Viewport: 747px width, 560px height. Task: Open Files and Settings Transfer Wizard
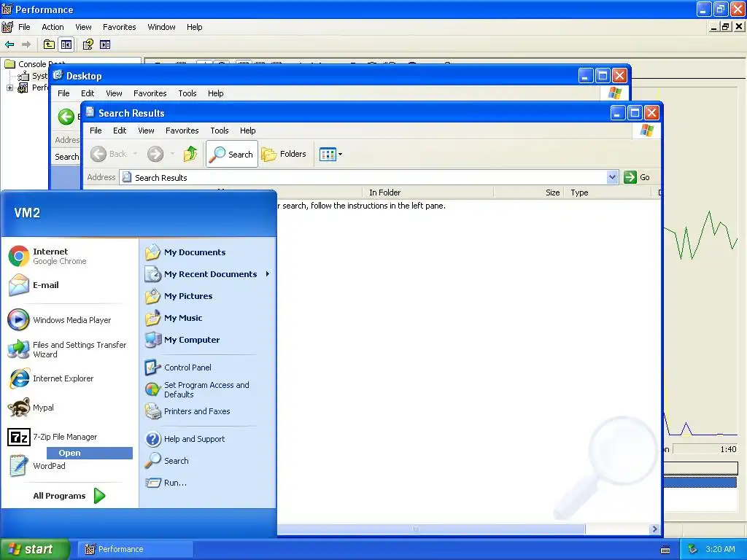pos(69,349)
